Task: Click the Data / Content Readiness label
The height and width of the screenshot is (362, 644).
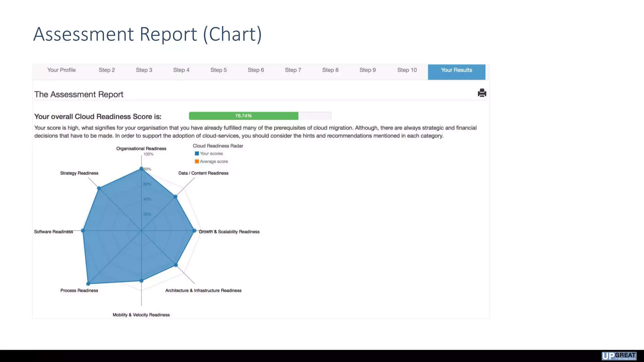Action: tap(203, 173)
